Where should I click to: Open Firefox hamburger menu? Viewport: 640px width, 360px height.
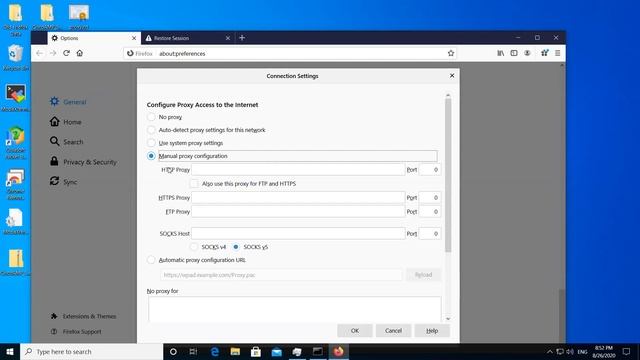[558, 53]
